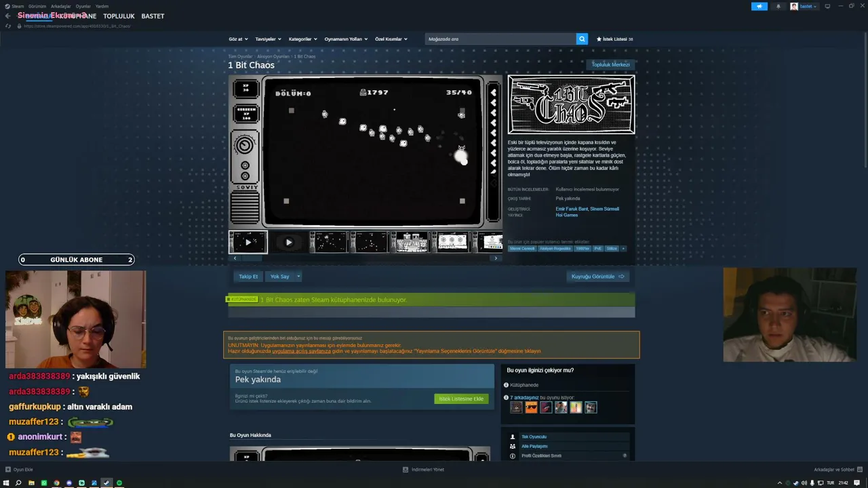Open Windows taskbar search
This screenshot has width=868, height=488.
pos(18,483)
